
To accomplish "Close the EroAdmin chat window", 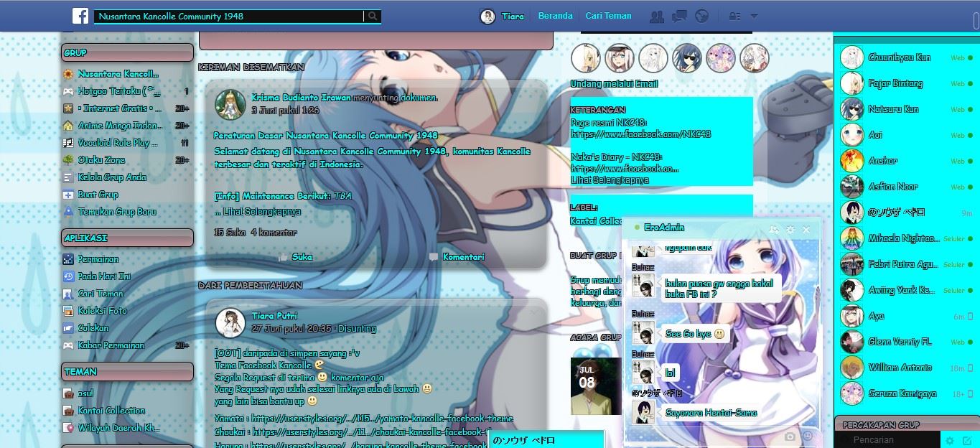I will pyautogui.click(x=806, y=229).
